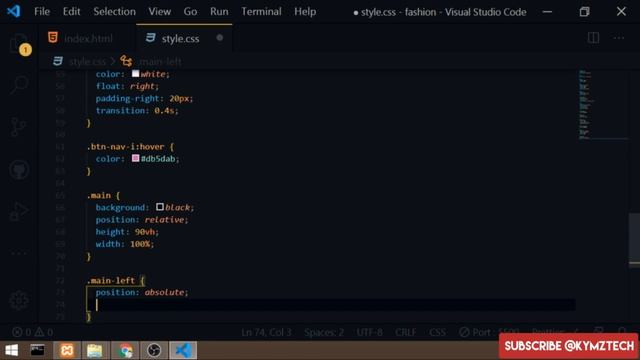Viewport: 640px width, 360px height.
Task: Click the transition: 0.4s; line
Action: tap(137, 110)
